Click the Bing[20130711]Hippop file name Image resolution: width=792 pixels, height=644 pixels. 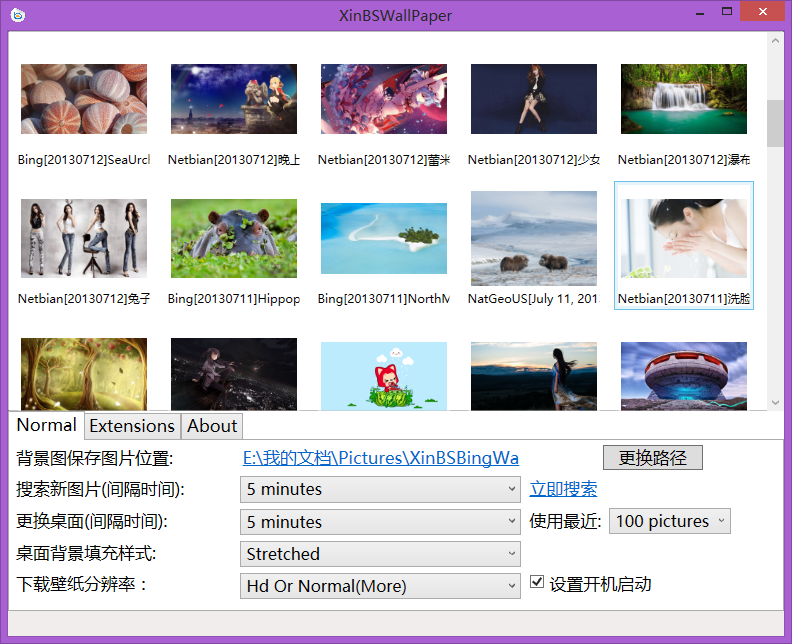pos(234,299)
